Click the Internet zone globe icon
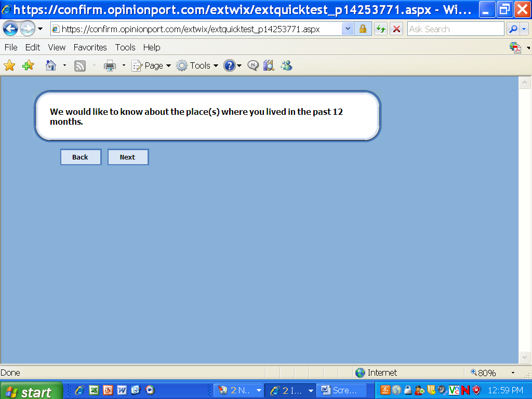Image resolution: width=532 pixels, height=399 pixels. click(x=360, y=373)
